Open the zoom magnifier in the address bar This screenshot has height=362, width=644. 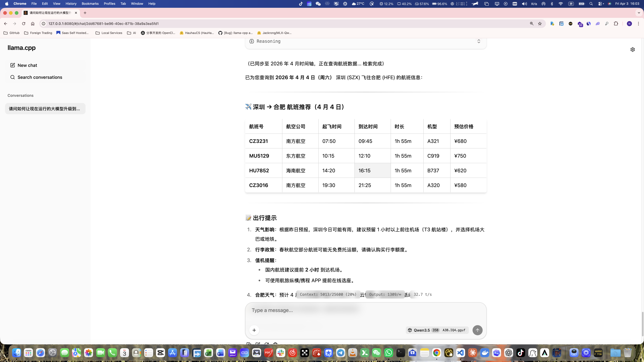[x=532, y=24]
